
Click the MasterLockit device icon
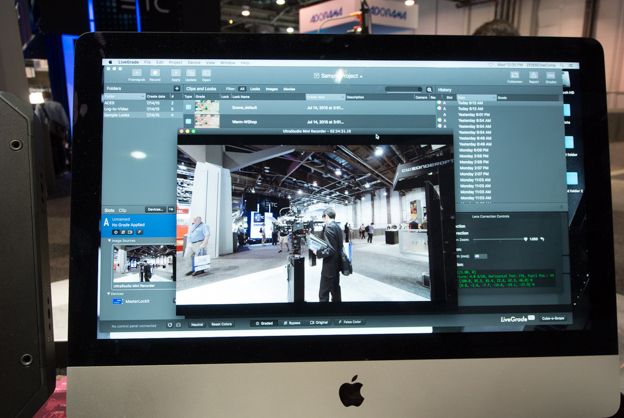click(x=117, y=301)
